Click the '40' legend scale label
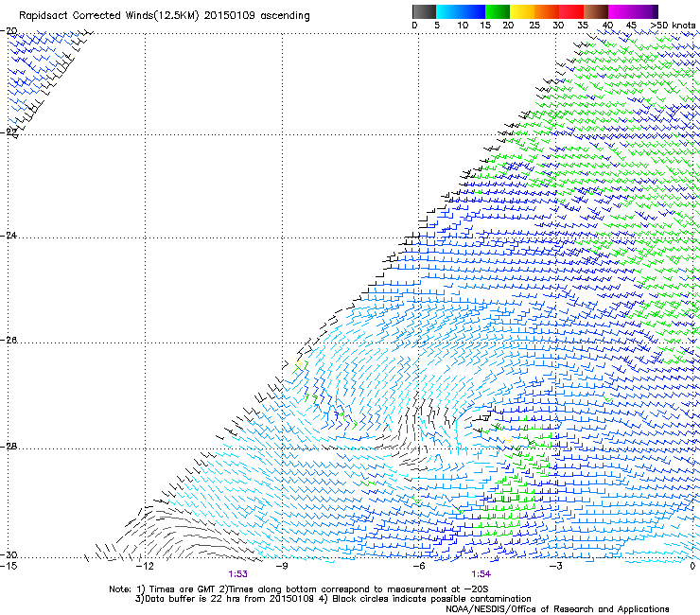700x615 pixels. [607, 26]
